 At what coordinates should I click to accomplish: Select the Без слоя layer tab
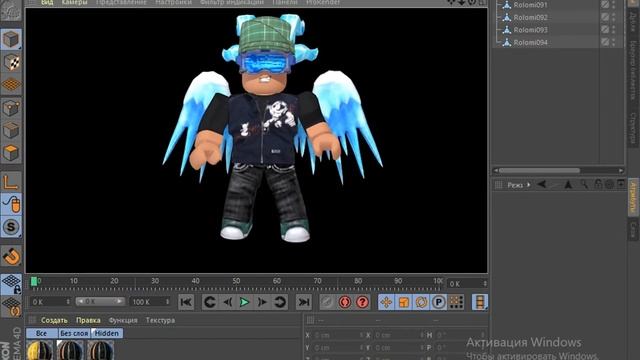(74, 333)
